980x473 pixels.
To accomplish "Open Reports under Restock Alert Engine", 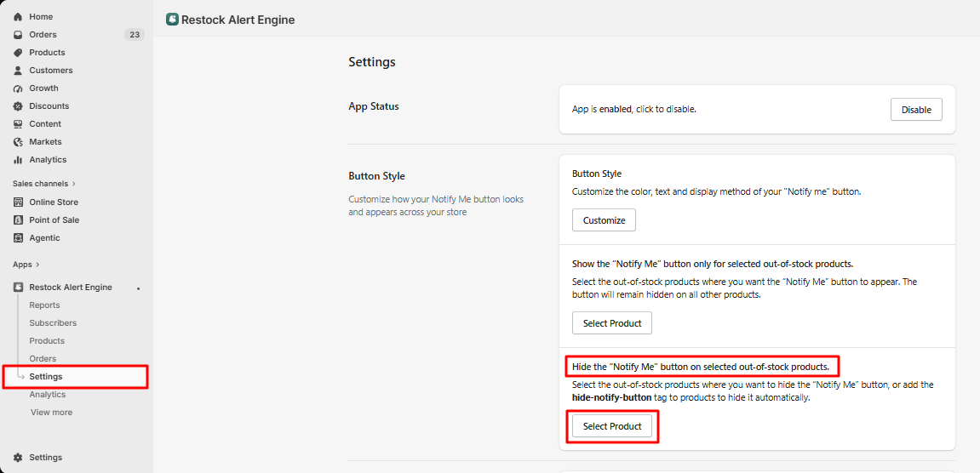I will tap(44, 305).
